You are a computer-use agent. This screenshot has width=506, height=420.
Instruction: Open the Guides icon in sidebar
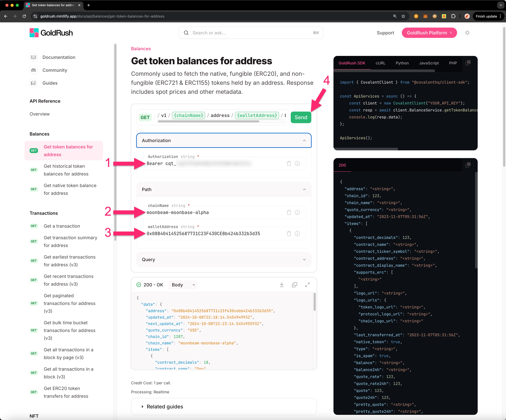click(x=33, y=83)
